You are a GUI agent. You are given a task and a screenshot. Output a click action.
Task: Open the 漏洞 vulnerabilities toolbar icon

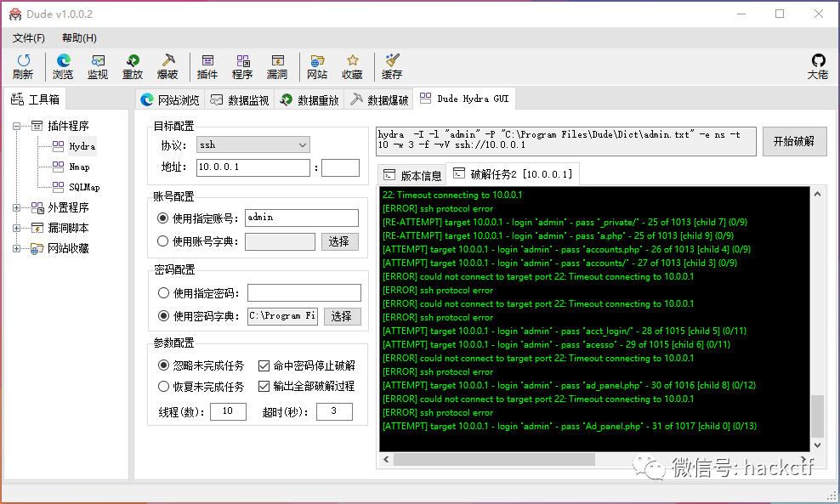click(x=277, y=67)
